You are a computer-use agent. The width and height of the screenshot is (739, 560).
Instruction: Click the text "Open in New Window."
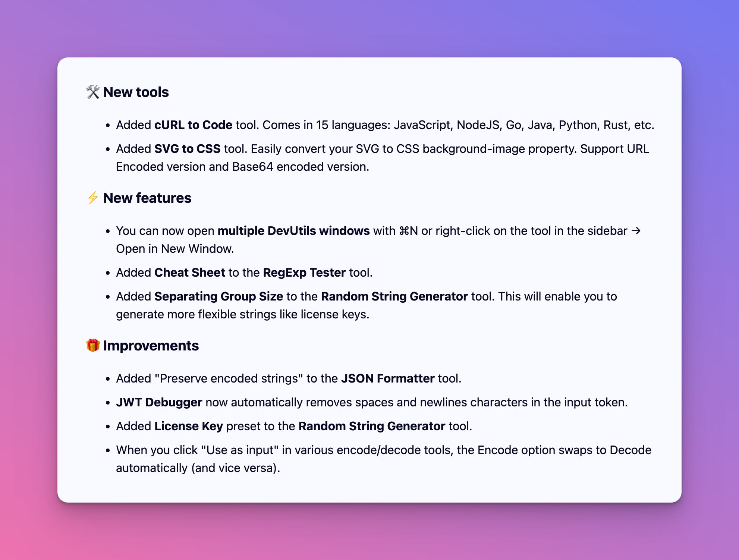[175, 249]
